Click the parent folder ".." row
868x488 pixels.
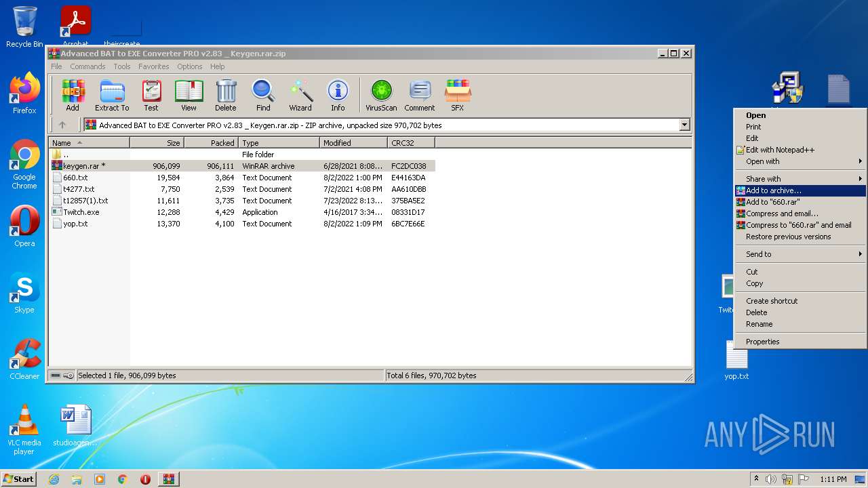point(242,155)
